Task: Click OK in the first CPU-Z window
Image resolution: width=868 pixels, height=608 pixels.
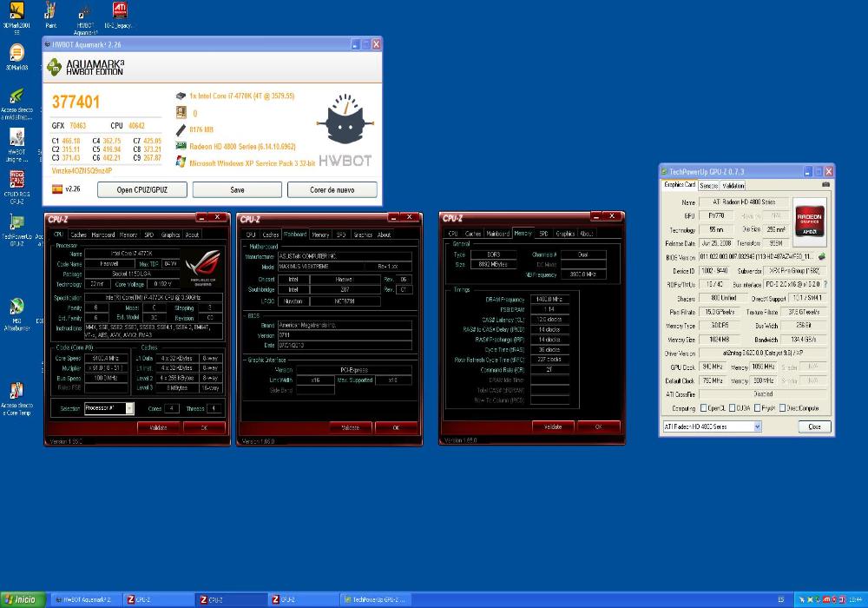Action: point(204,427)
